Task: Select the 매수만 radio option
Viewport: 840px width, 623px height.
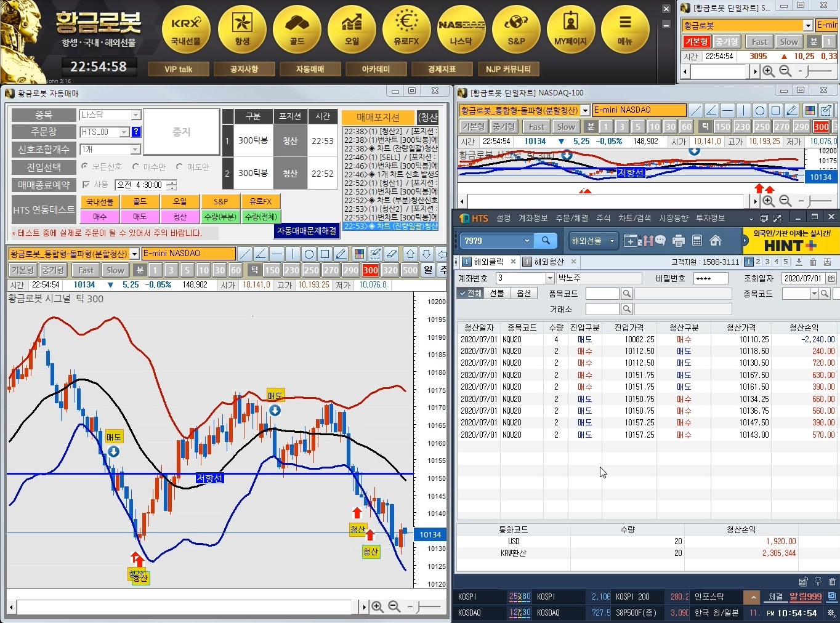Action: point(135,166)
